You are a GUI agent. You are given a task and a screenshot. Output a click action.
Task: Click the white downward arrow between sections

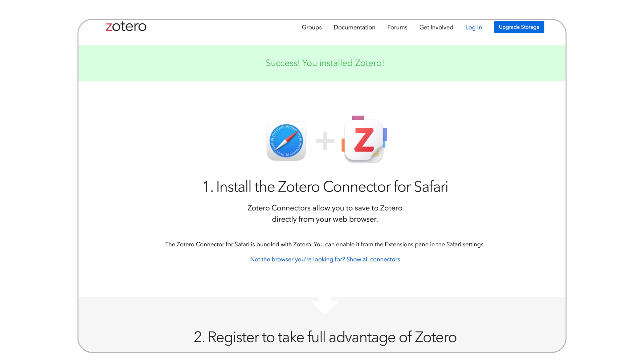click(x=325, y=305)
